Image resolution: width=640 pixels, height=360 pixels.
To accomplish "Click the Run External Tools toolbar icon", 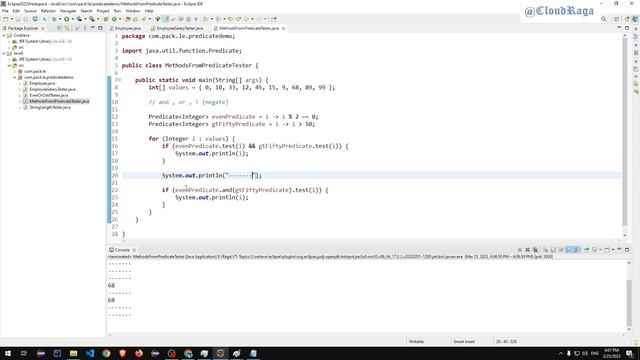I will pyautogui.click(x=92, y=19).
